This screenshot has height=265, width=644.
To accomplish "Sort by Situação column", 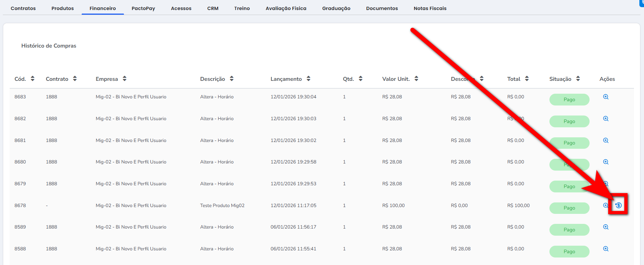I will [x=578, y=79].
